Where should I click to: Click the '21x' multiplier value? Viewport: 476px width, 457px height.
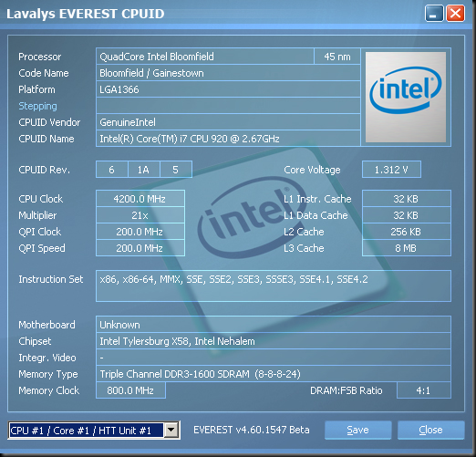pyautogui.click(x=140, y=215)
